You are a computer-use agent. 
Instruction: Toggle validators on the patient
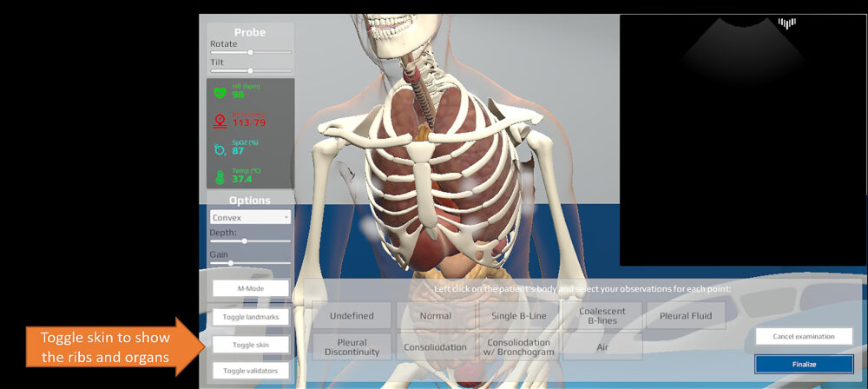251,371
